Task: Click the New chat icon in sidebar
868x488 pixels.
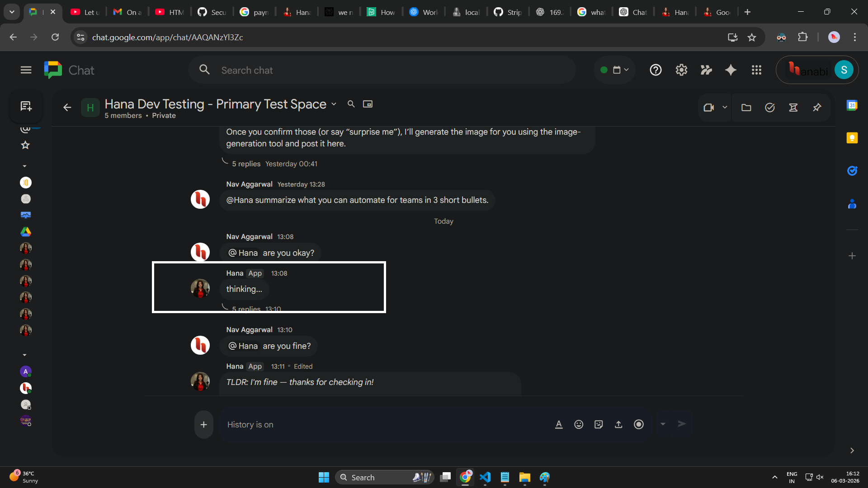Action: pos(26,106)
